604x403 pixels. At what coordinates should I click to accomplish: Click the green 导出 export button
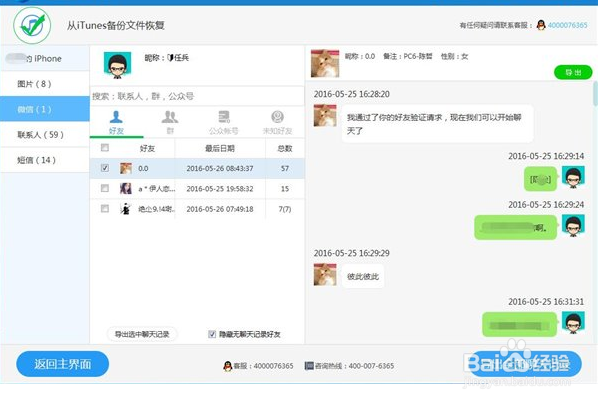point(573,72)
